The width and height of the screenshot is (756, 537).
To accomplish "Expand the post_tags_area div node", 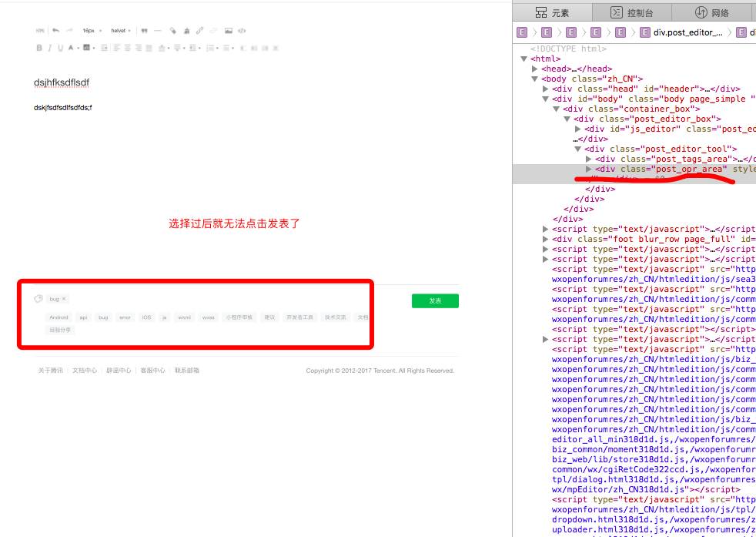I will [589, 159].
